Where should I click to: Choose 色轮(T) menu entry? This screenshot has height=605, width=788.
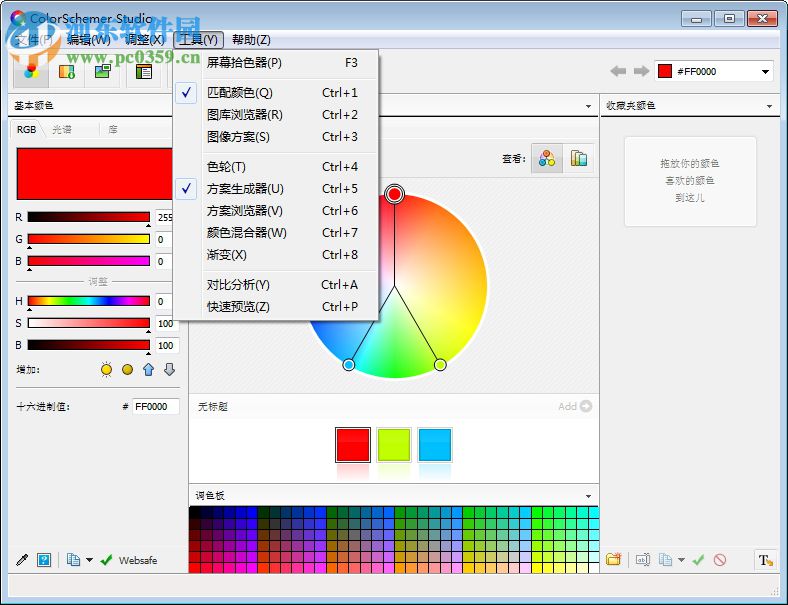pos(275,166)
